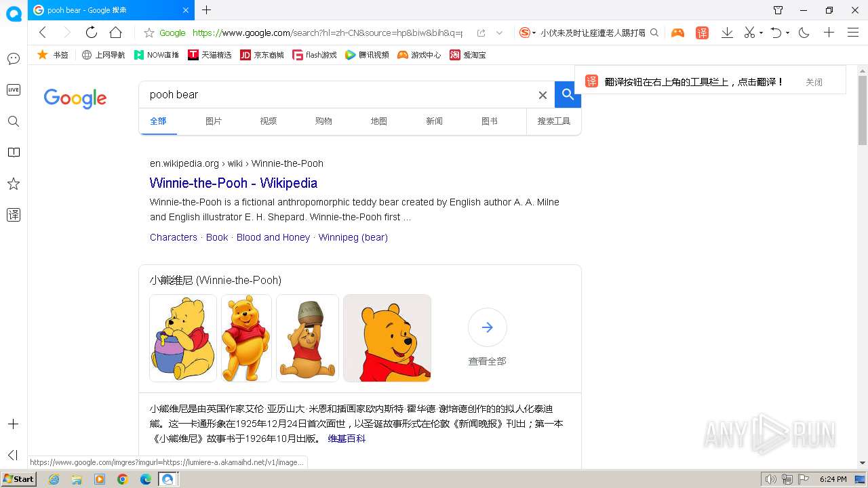Viewport: 868px width, 488px height.
Task: Toggle night mode with the moon icon
Action: pyautogui.click(x=804, y=33)
